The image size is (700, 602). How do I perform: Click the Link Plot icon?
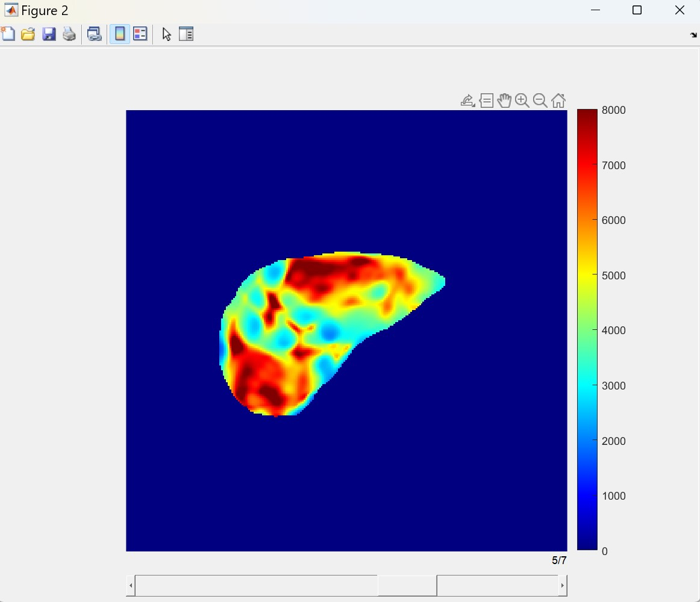click(x=94, y=34)
